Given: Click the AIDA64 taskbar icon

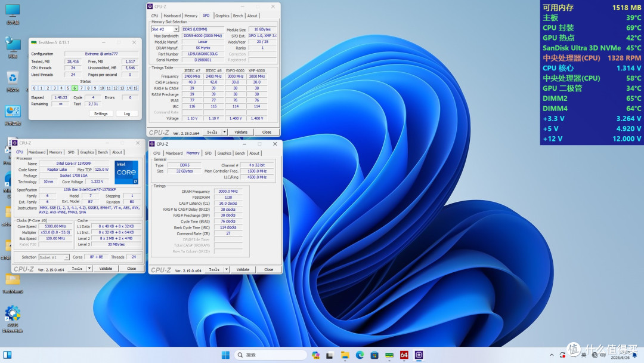Looking at the screenshot, I should click(404, 355).
